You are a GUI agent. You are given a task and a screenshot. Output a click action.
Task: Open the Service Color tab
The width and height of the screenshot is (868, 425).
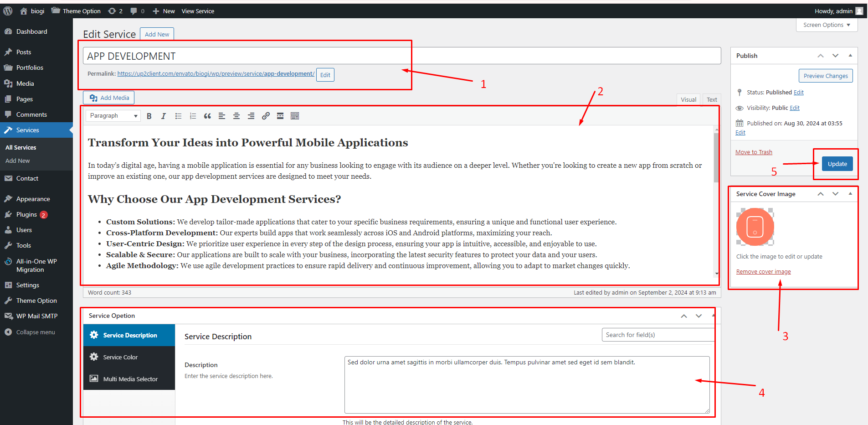(x=120, y=357)
